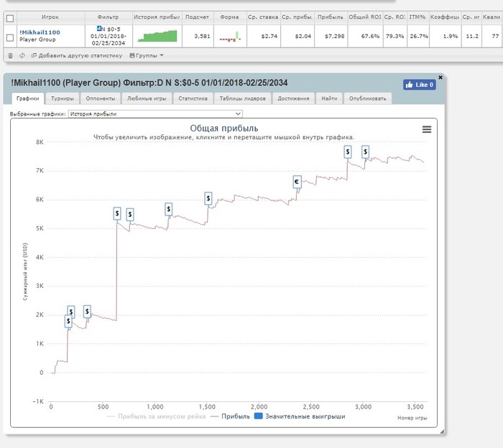503x448 pixels.
Task: Open the Опубликовать tab
Action: click(368, 98)
